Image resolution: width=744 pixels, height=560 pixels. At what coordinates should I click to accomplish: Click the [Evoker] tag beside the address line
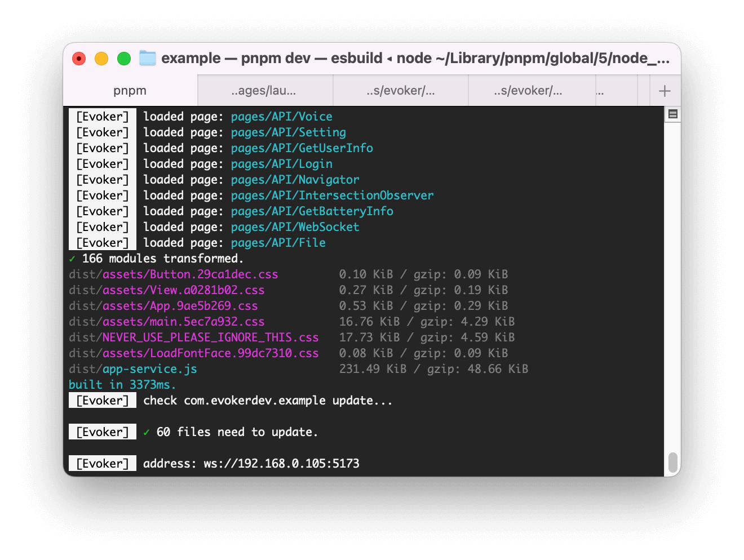click(103, 464)
